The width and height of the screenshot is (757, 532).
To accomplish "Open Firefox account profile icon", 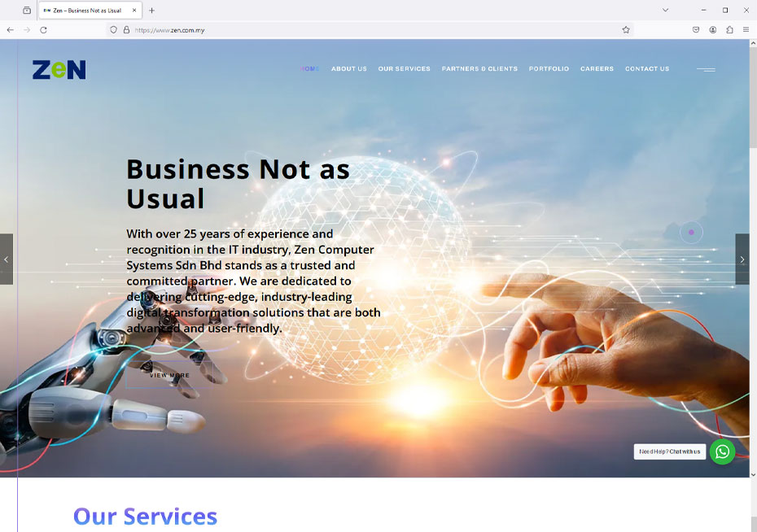I will [x=712, y=30].
